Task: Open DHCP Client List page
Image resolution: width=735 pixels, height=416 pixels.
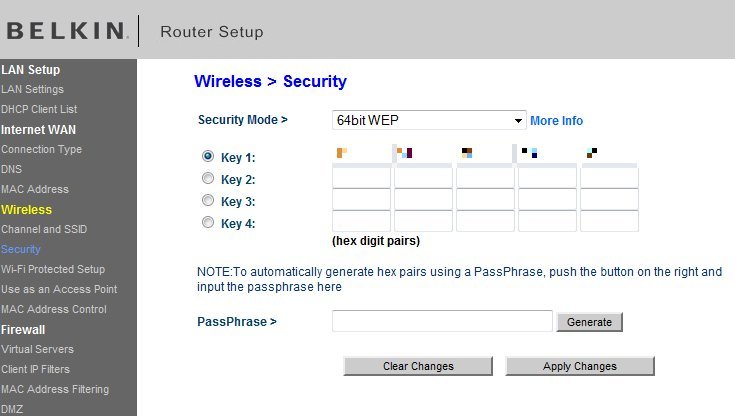Action: click(x=39, y=109)
